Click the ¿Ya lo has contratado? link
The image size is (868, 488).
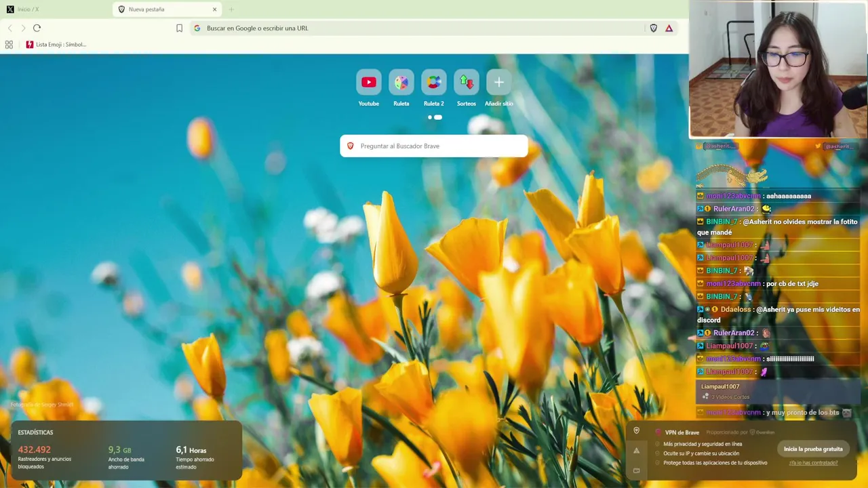pyautogui.click(x=813, y=463)
